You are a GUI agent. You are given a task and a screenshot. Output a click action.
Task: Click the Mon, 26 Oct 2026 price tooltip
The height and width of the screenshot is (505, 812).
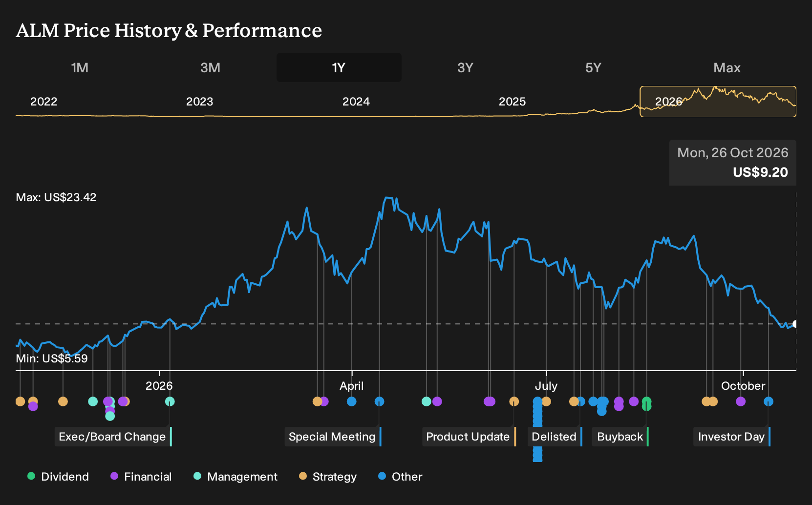pyautogui.click(x=733, y=163)
